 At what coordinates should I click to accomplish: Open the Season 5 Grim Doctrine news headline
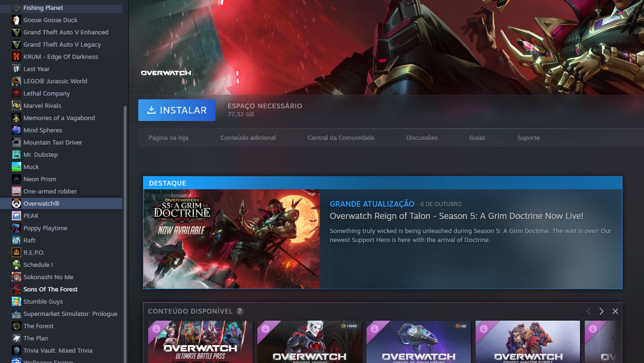tap(456, 216)
